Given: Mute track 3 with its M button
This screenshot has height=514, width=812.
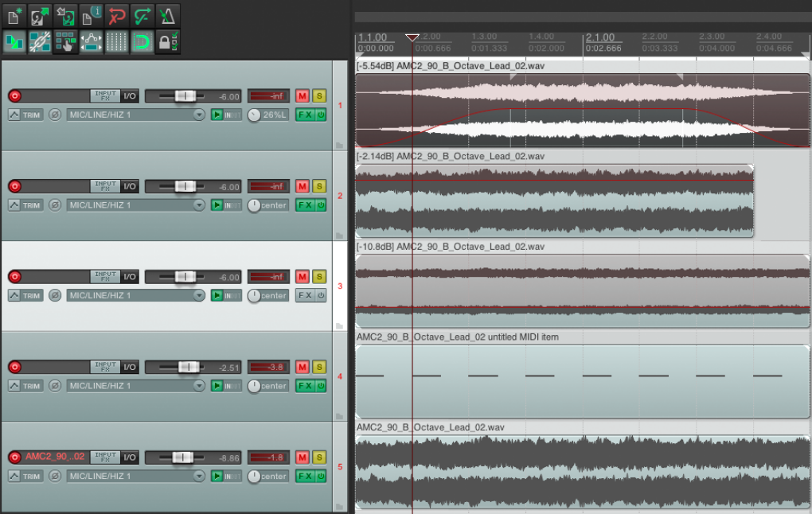Looking at the screenshot, I should (x=303, y=276).
